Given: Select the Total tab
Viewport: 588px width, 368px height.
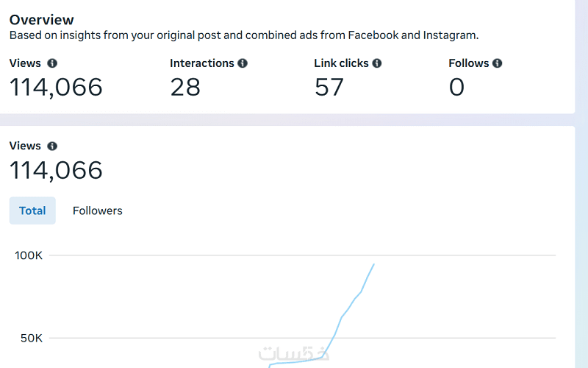Looking at the screenshot, I should click(x=32, y=210).
